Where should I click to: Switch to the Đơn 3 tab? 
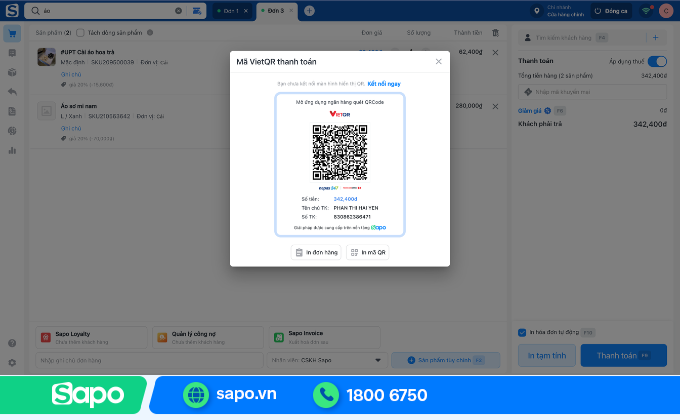click(275, 10)
